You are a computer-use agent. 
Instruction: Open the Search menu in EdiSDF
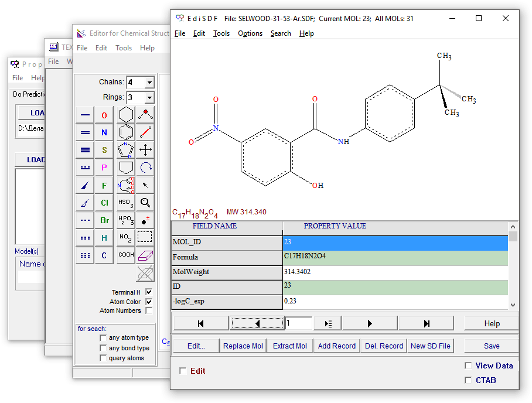pos(281,33)
